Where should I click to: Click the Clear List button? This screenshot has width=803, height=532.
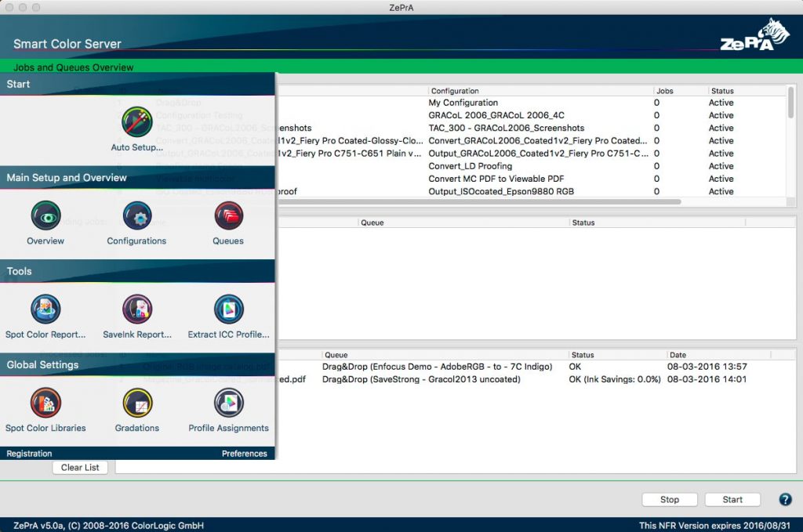tap(80, 468)
